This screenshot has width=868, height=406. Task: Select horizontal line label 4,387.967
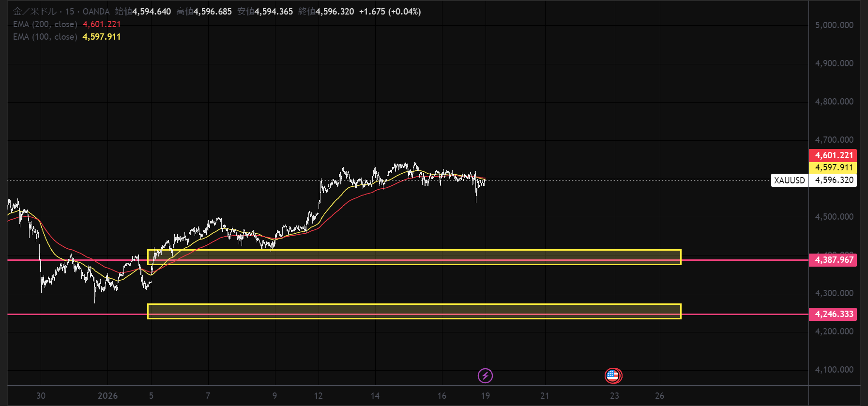coord(833,260)
